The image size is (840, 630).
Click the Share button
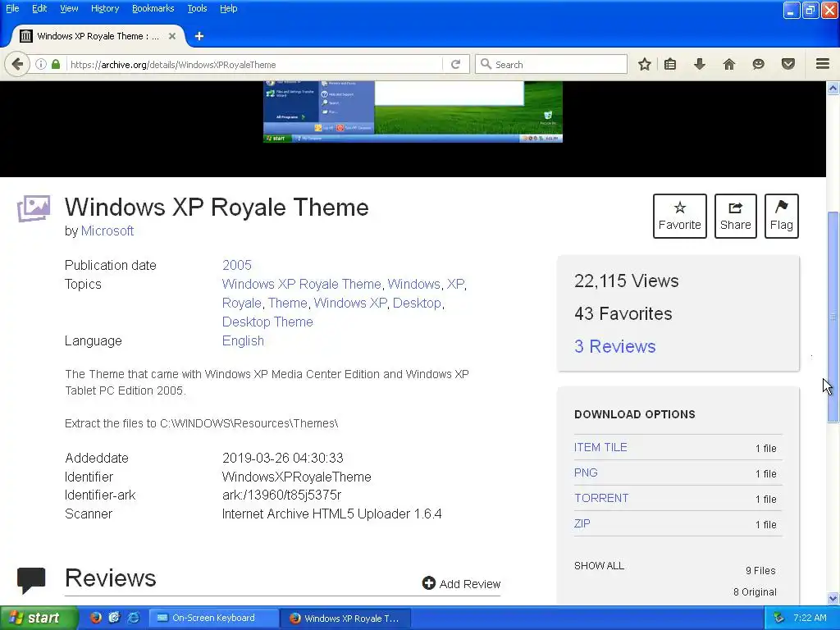tap(736, 216)
